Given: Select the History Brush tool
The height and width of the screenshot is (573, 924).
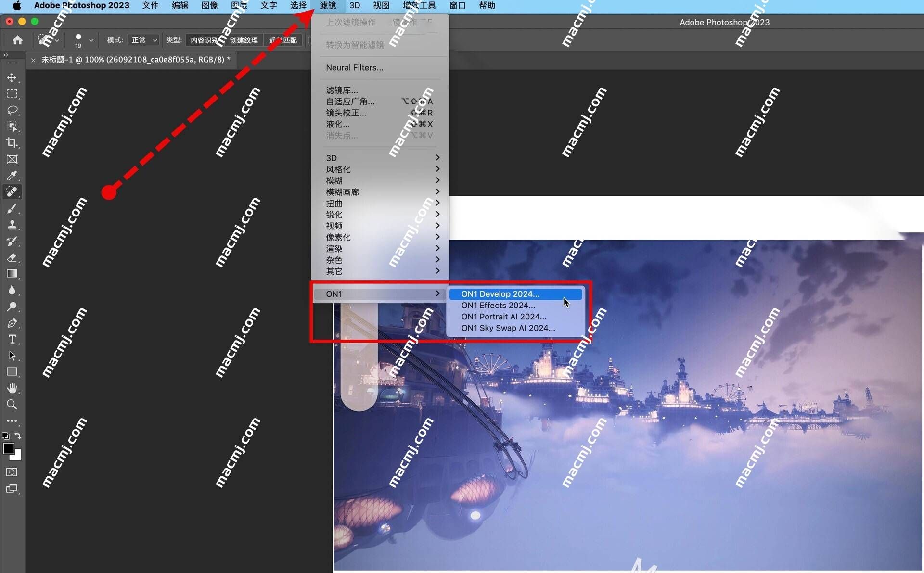Looking at the screenshot, I should [x=12, y=241].
